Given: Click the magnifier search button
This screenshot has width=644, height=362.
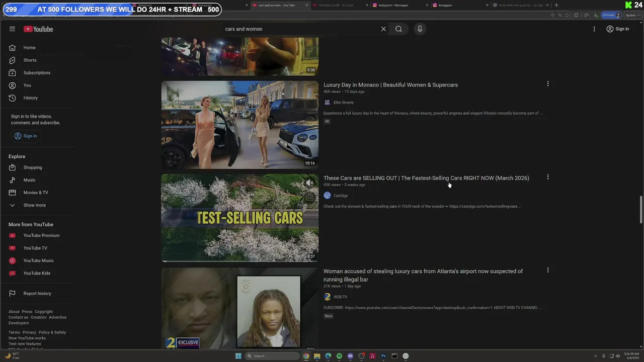Looking at the screenshot, I should (x=398, y=29).
